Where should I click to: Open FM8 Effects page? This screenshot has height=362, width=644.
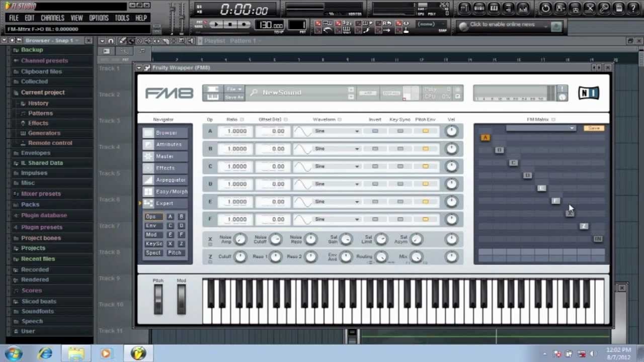[x=165, y=168]
